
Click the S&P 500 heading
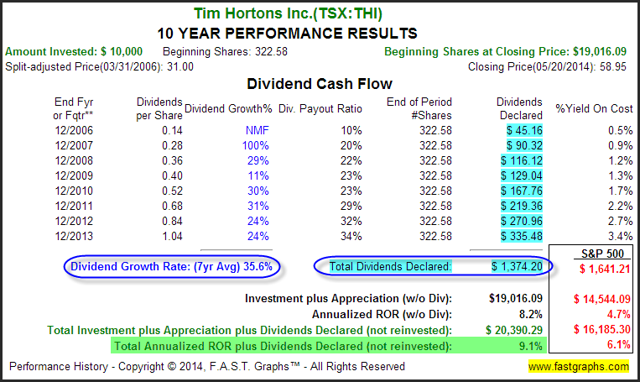click(602, 254)
